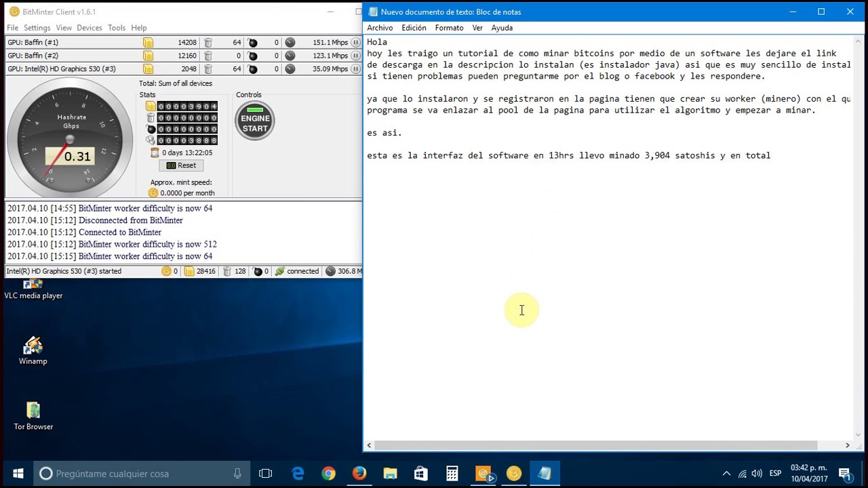Click the Cortana microphone icon

tap(237, 474)
